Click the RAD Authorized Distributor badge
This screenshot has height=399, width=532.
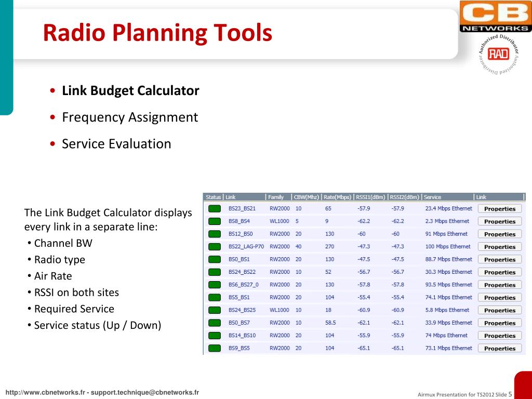(x=498, y=54)
